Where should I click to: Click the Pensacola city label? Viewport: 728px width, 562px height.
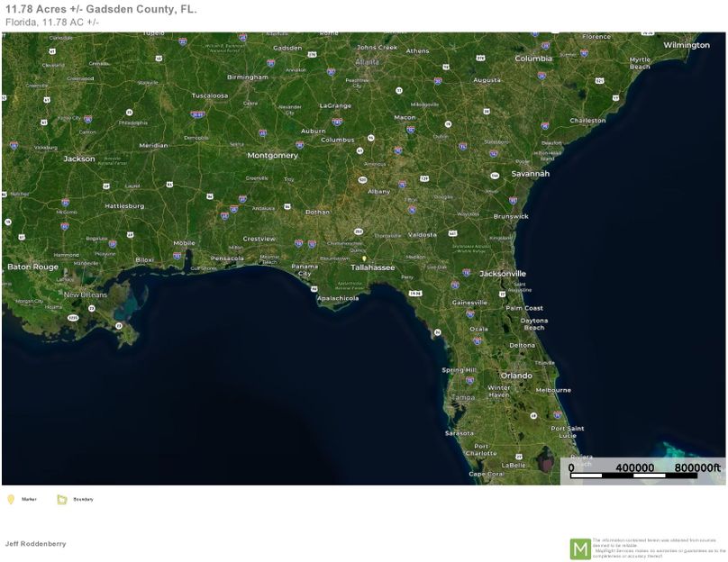pos(227,258)
